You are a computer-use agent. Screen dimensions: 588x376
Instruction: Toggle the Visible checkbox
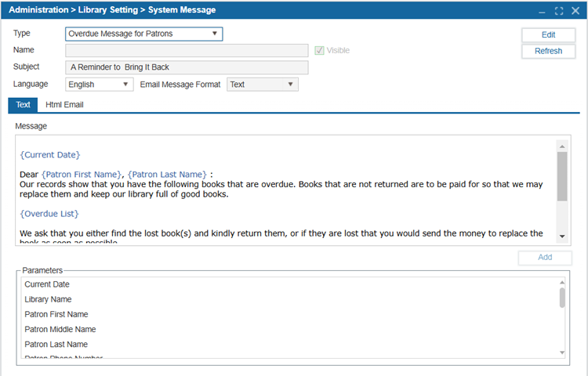click(319, 50)
